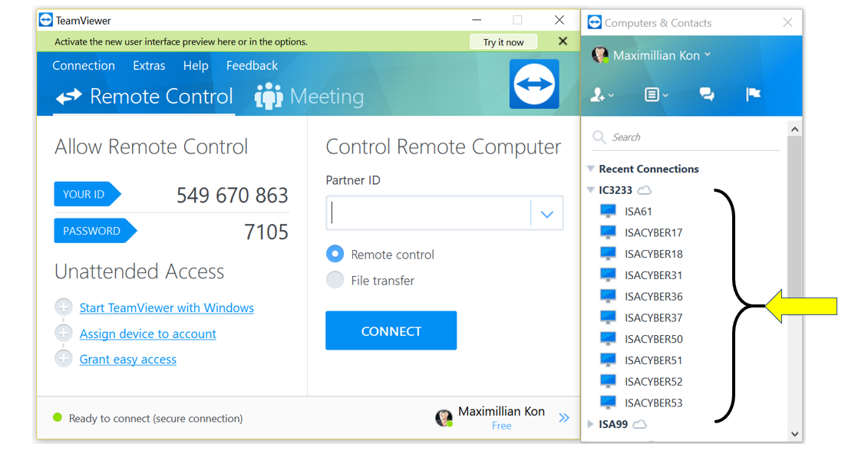The image size is (868, 457).
Task: Click the plus icon beside Grant easy access
Action: click(x=63, y=359)
